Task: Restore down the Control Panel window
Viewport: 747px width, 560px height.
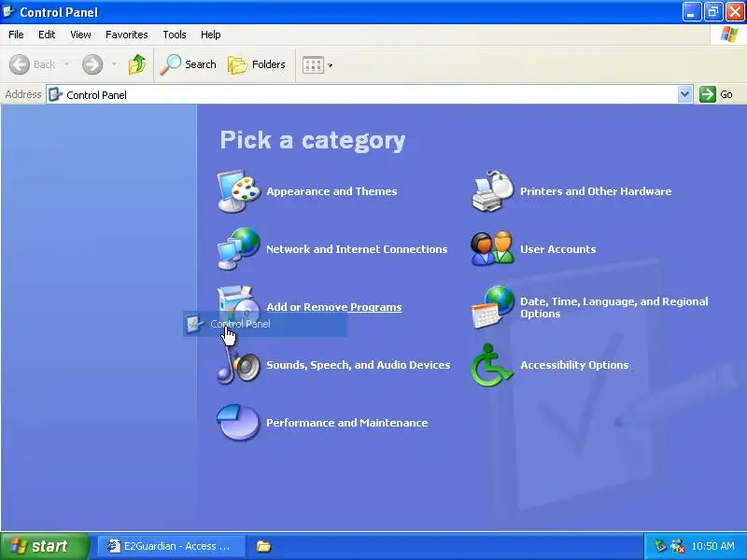Action: tap(713, 12)
